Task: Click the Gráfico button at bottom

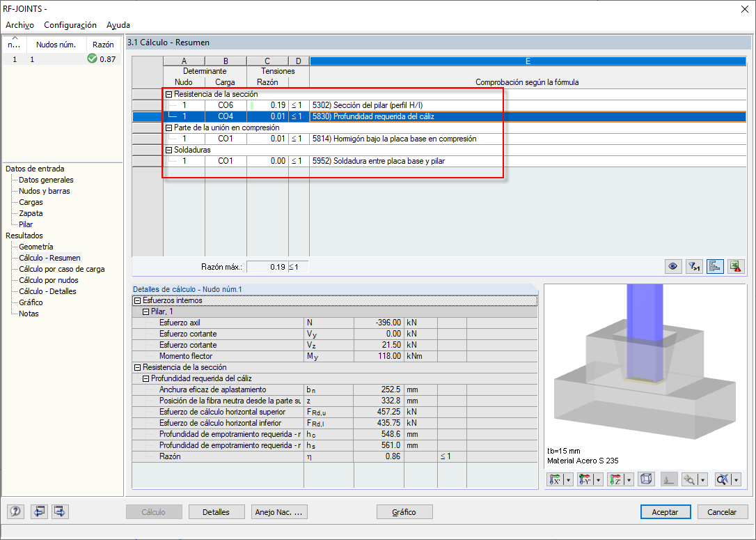Action: click(x=404, y=512)
